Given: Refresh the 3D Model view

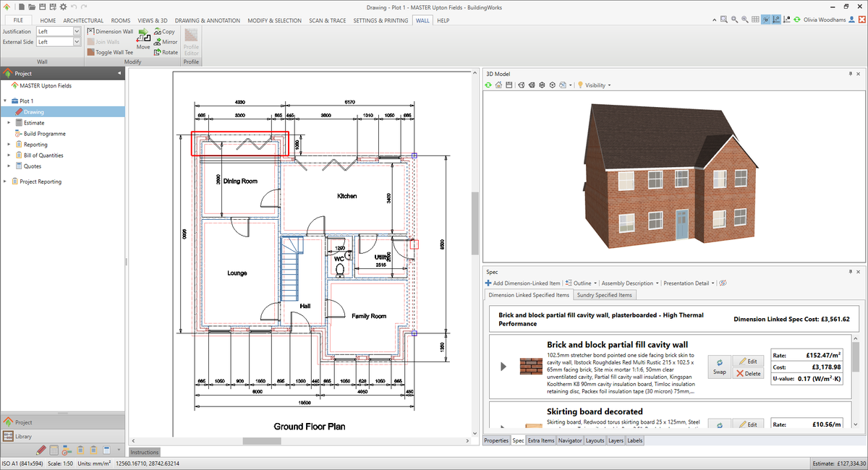Looking at the screenshot, I should (488, 85).
